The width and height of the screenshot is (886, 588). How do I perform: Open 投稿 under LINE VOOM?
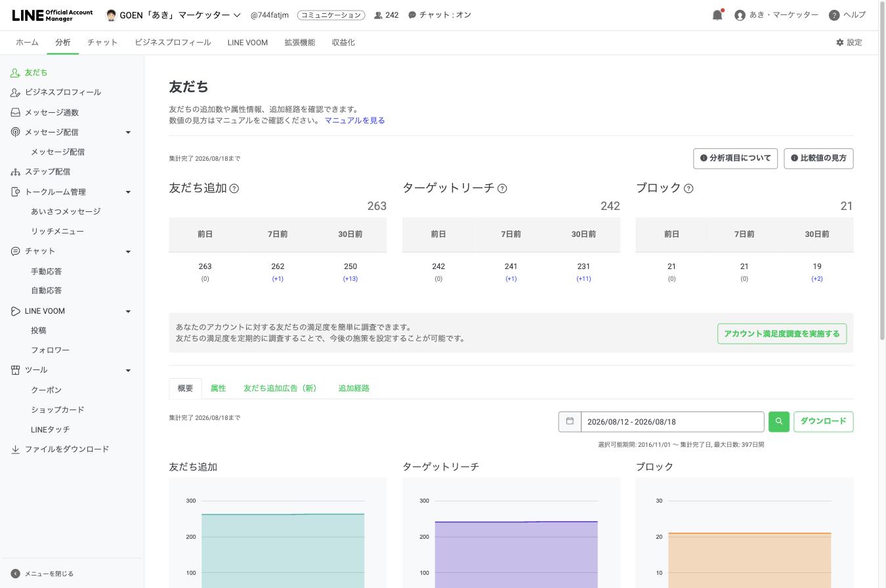click(x=39, y=331)
